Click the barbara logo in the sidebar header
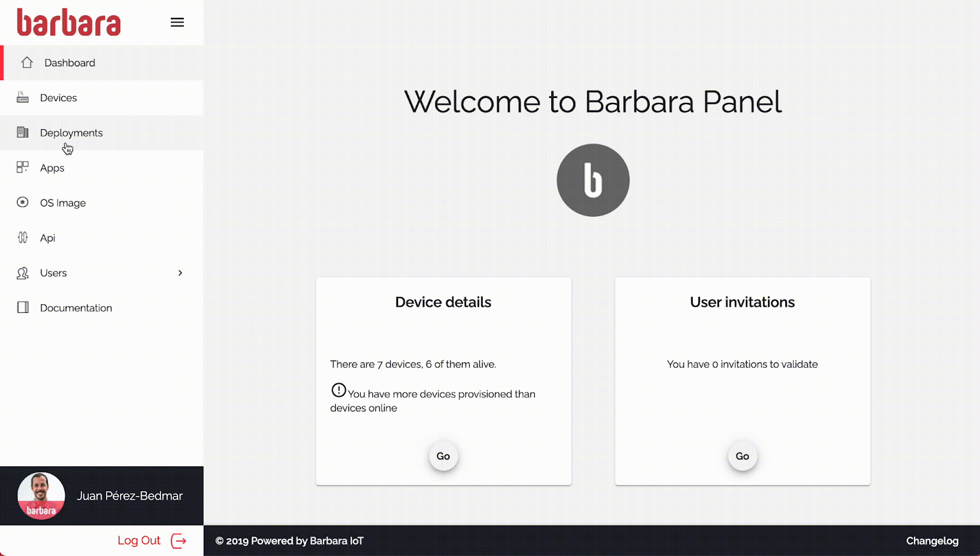This screenshot has height=556, width=980. [x=69, y=23]
